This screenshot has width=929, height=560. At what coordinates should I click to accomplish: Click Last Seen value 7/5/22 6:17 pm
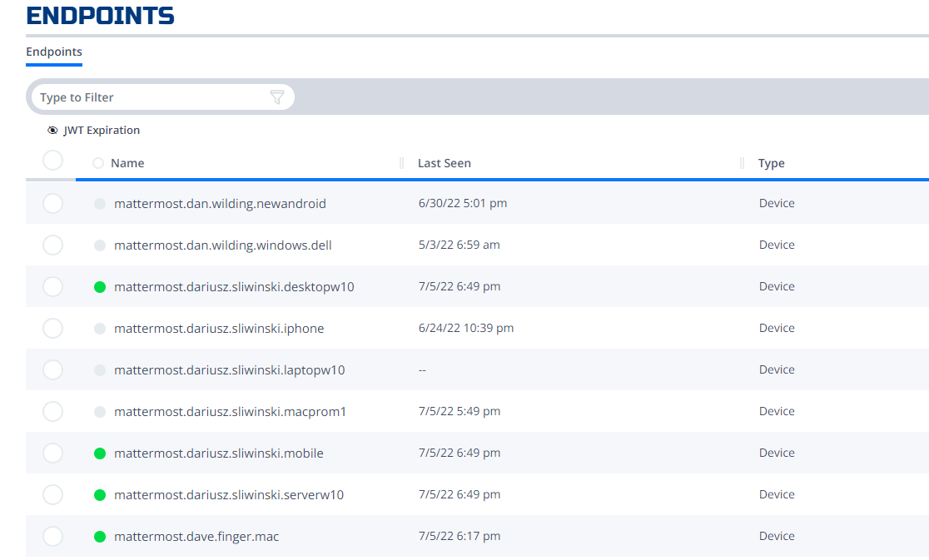(x=460, y=536)
